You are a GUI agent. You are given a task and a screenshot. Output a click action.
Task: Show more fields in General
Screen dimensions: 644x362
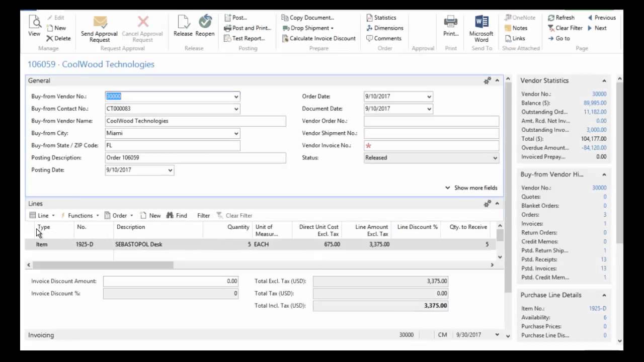(471, 188)
